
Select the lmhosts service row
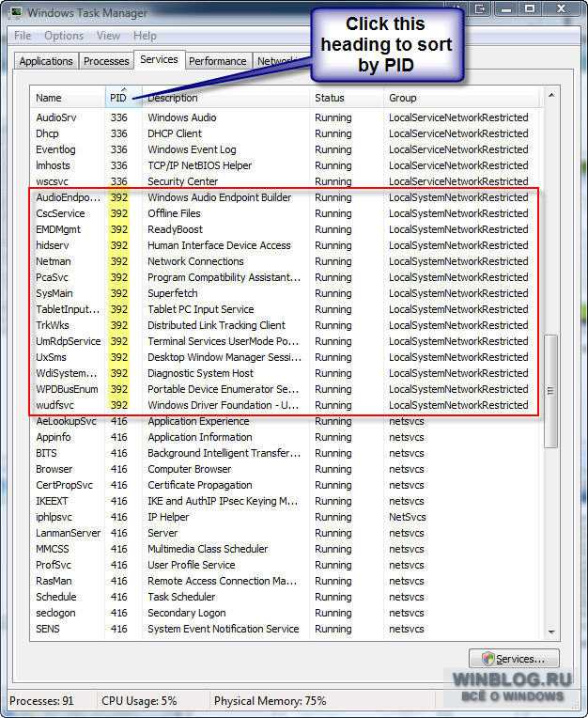(x=286, y=165)
